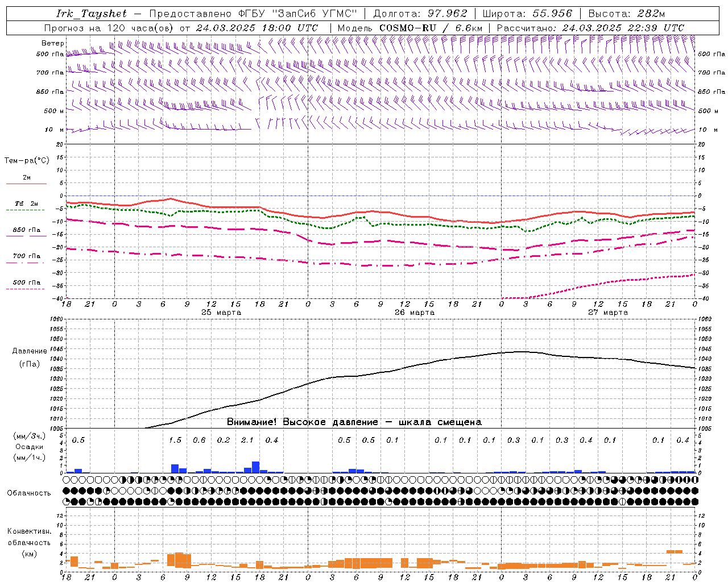Click the 1045 mark on left pressure axis
Screen dimensions: 728x582
(56, 349)
